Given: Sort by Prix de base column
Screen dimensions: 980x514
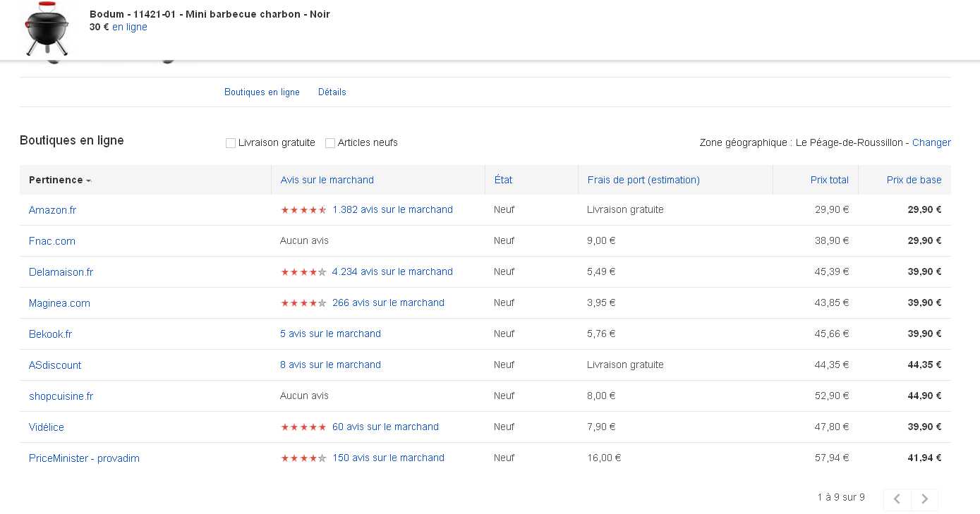Looking at the screenshot, I should (914, 180).
